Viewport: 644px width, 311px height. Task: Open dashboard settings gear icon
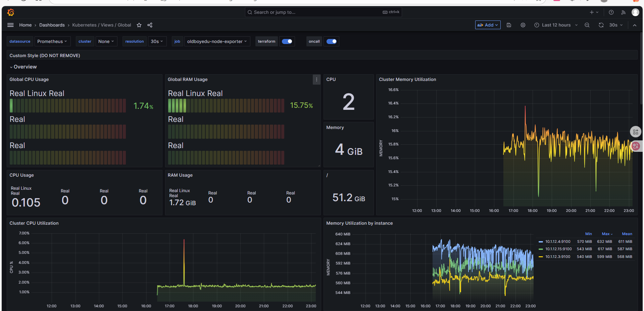pos(523,25)
